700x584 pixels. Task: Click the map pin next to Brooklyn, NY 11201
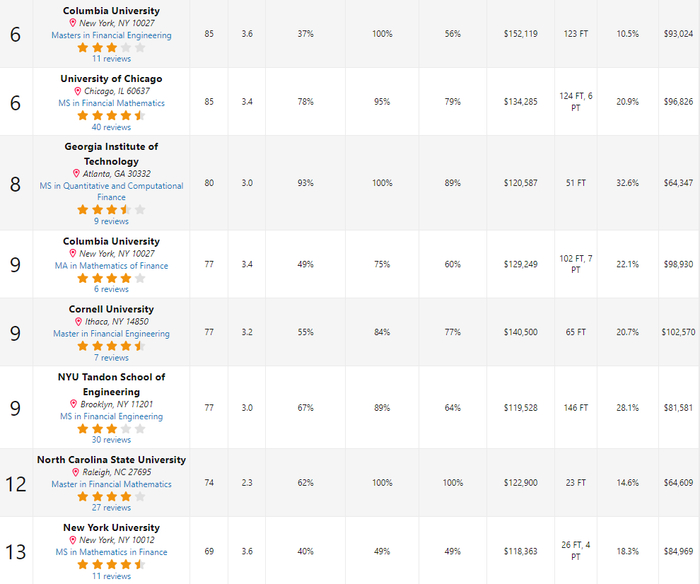click(x=73, y=404)
